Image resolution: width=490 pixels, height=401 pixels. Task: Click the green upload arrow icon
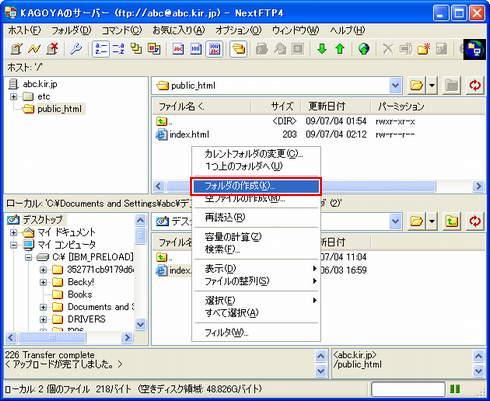(340, 49)
